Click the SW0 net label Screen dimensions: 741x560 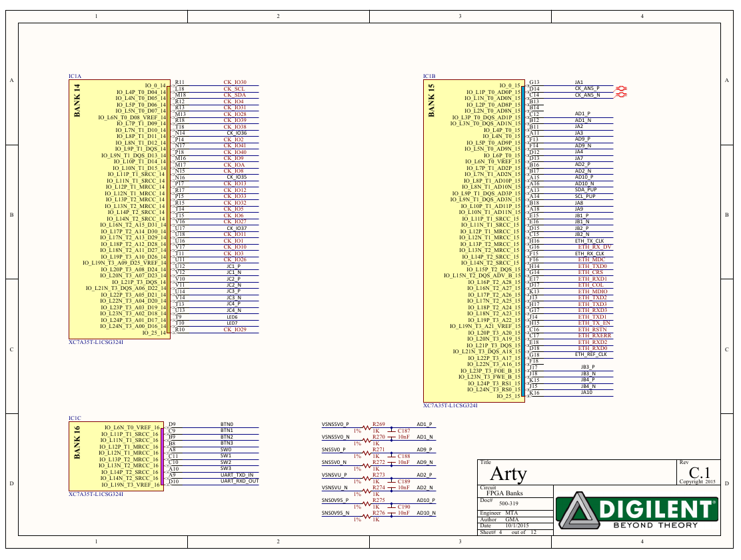pos(226,450)
